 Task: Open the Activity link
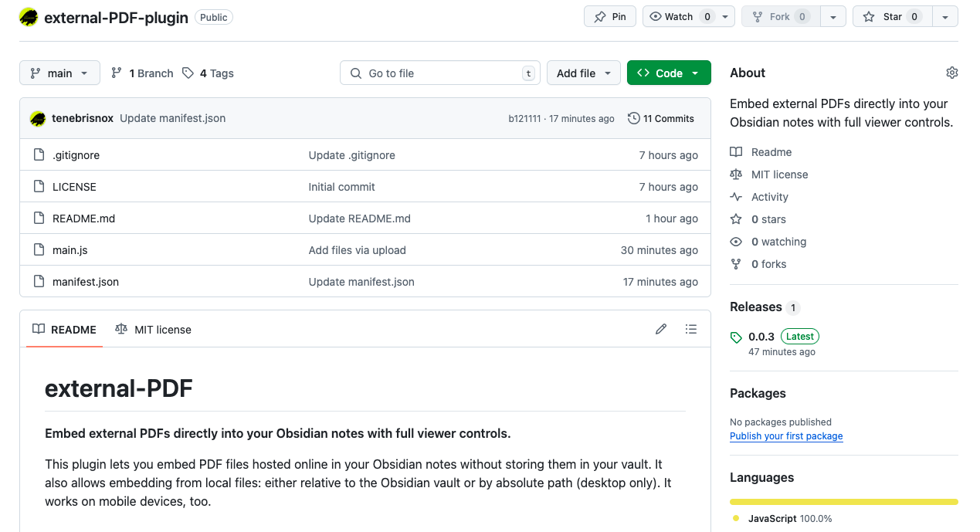[x=759, y=197]
